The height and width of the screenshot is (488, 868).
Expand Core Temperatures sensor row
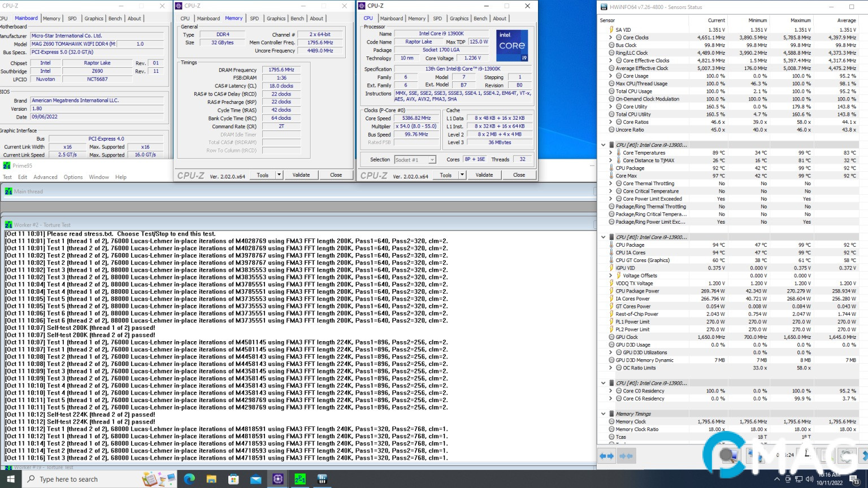click(x=610, y=152)
